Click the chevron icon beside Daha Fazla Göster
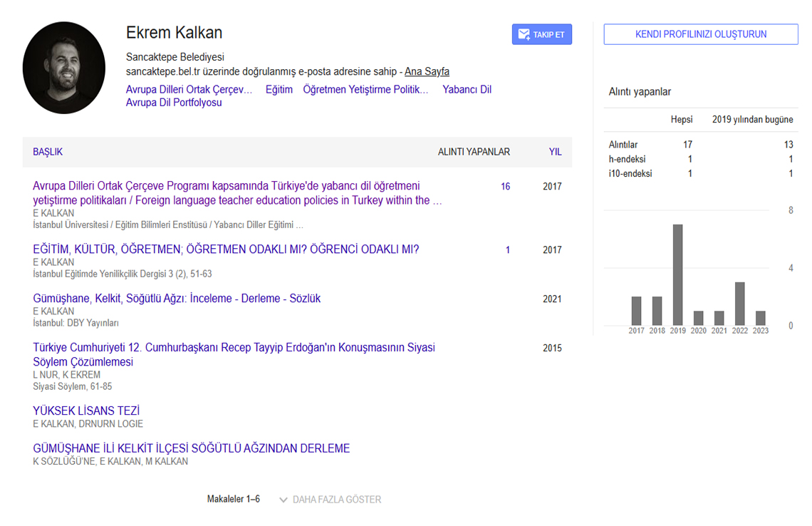The image size is (812, 526). click(283, 500)
